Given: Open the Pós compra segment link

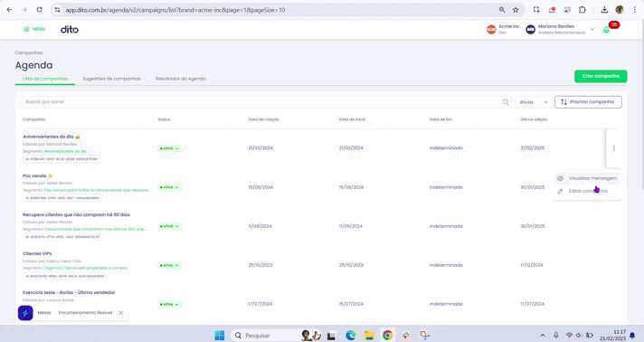Looking at the screenshot, I should (x=97, y=190).
